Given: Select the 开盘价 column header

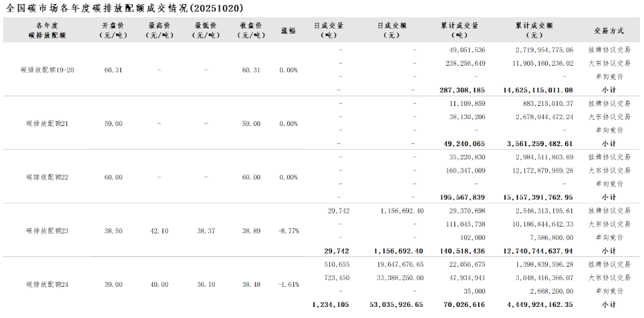Looking at the screenshot, I should (x=113, y=30).
